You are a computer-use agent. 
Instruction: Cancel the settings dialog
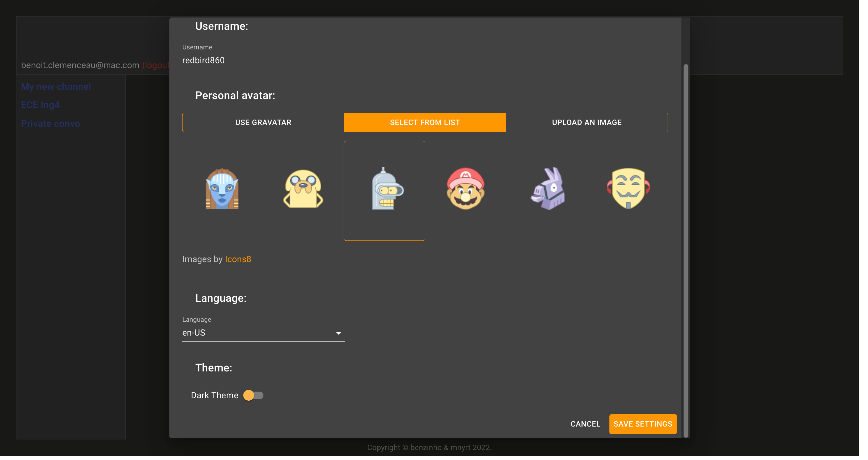[x=585, y=424]
